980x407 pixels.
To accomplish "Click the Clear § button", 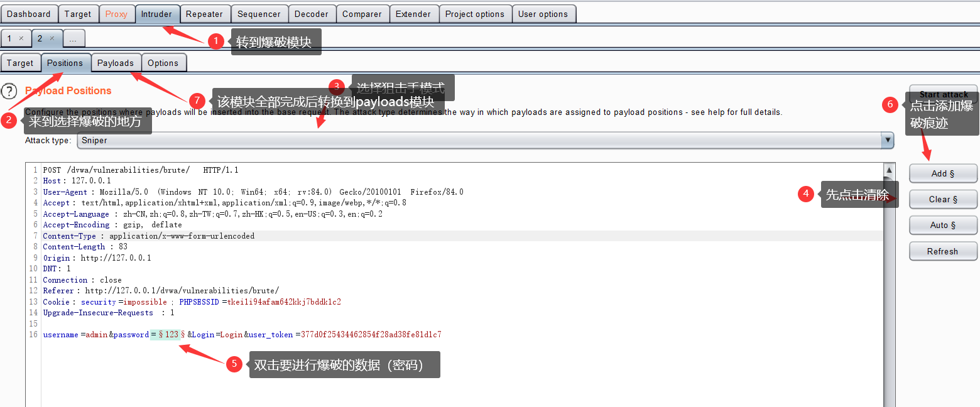I will click(x=943, y=199).
